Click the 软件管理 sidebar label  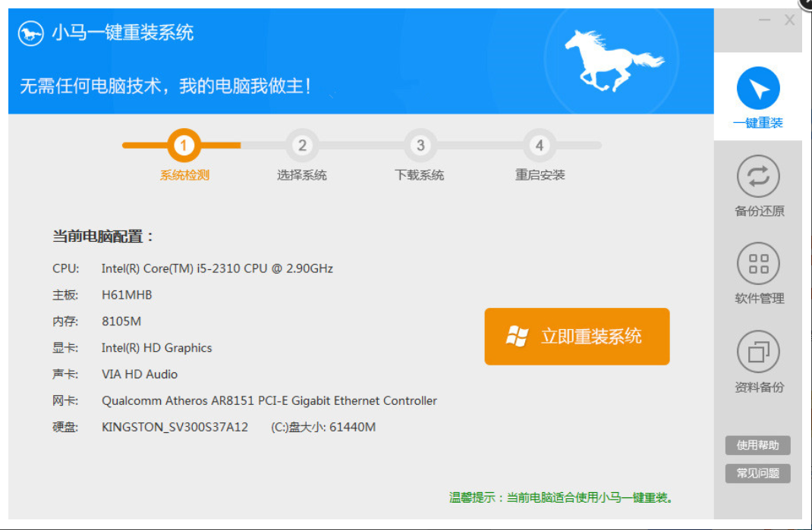click(759, 299)
